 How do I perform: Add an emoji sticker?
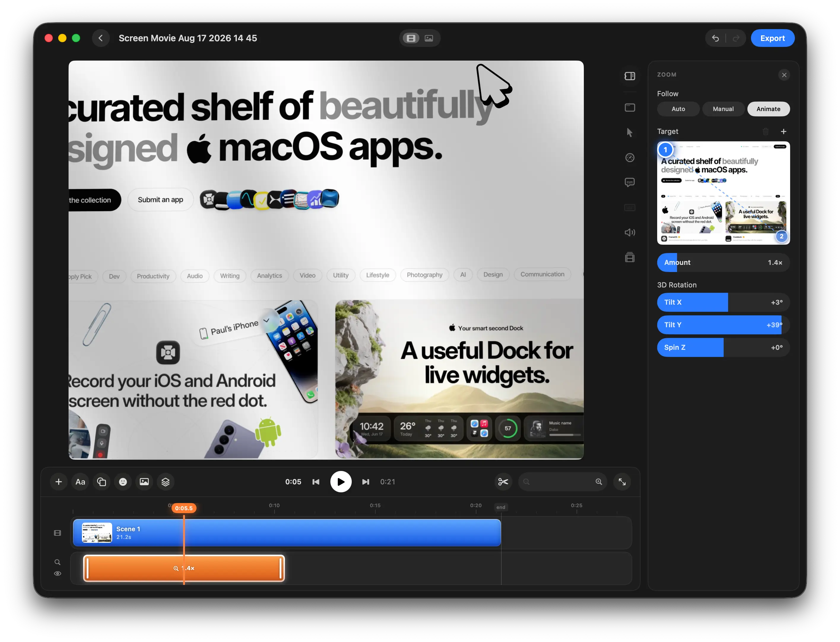click(123, 482)
